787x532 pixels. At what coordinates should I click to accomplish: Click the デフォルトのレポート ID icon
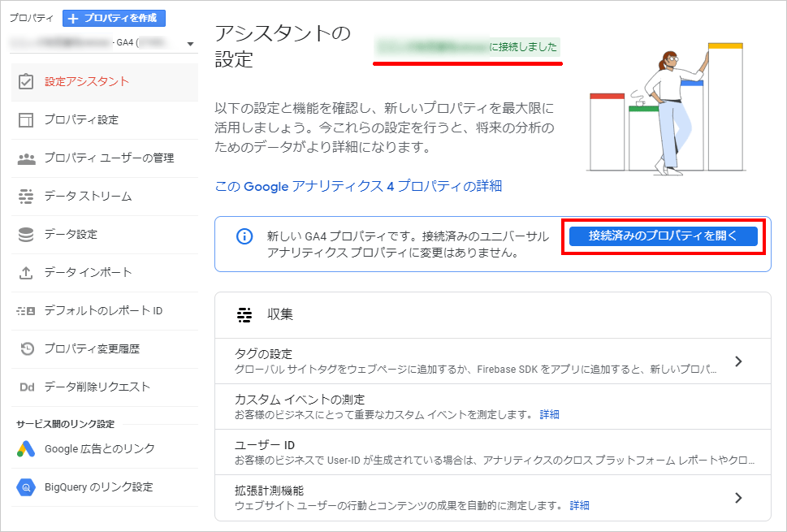[x=26, y=311]
